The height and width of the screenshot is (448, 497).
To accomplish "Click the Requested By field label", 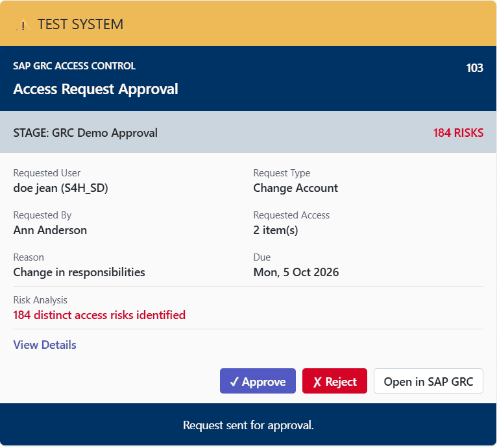I will click(42, 215).
